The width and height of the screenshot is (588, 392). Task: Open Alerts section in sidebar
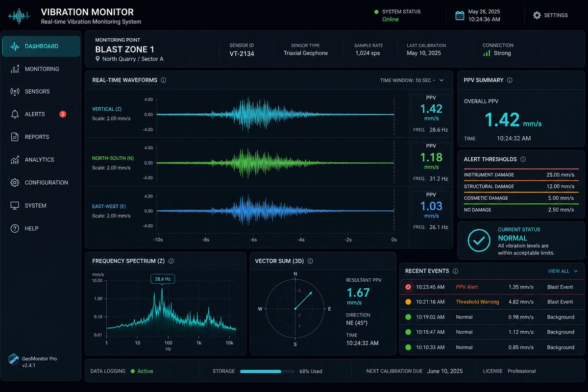41,114
